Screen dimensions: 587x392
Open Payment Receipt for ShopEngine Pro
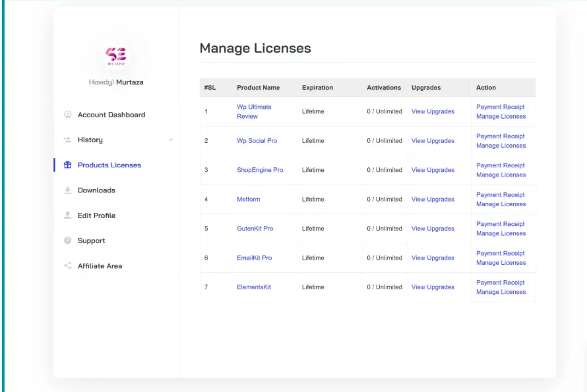(x=500, y=165)
